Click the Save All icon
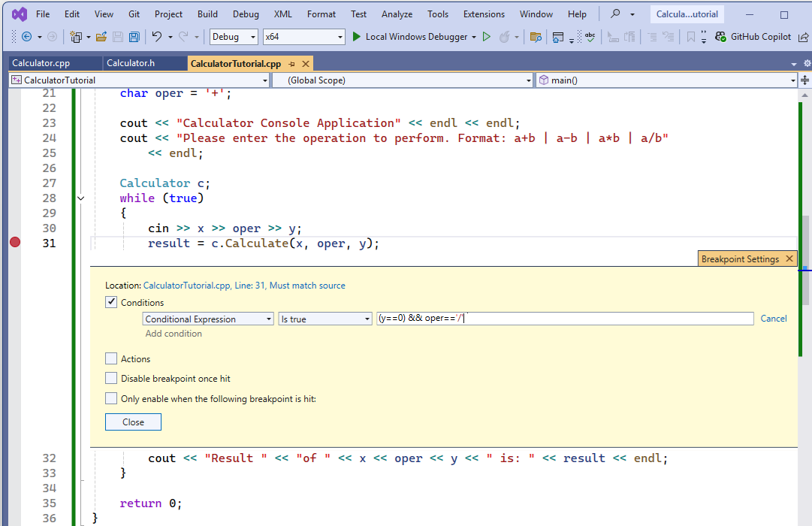This screenshot has height=526, width=812. pyautogui.click(x=135, y=36)
